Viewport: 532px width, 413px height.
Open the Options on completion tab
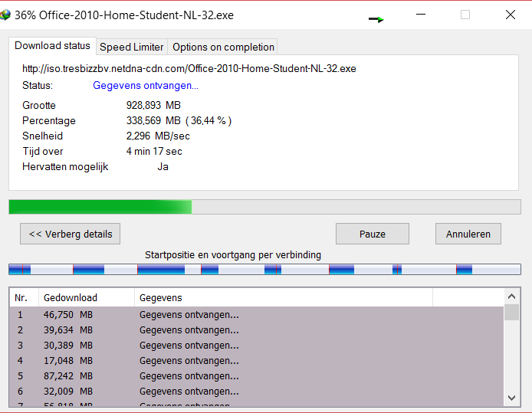click(x=223, y=48)
